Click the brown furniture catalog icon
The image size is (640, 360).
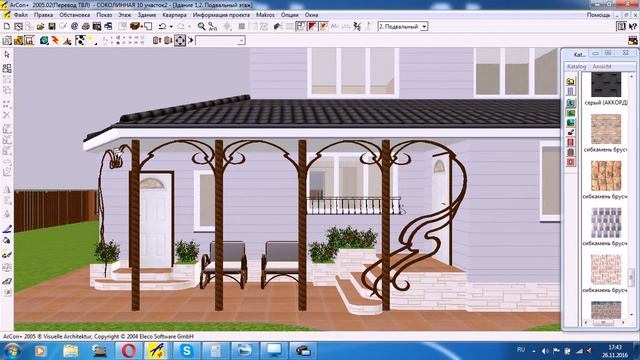pos(135,27)
